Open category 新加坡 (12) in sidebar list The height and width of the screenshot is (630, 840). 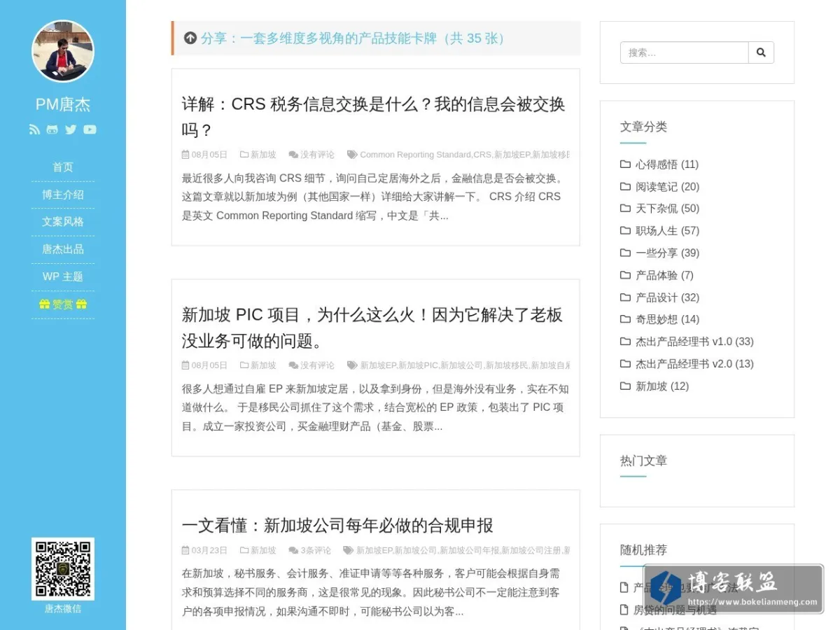pyautogui.click(x=662, y=386)
